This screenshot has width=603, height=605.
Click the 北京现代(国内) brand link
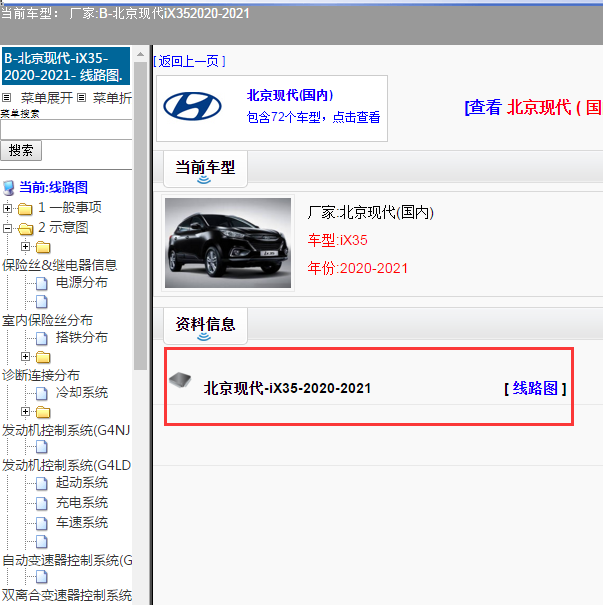point(290,95)
